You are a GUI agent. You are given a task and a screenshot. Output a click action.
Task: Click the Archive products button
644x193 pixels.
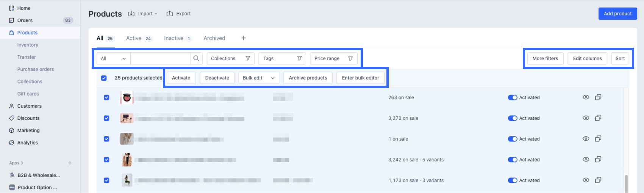click(x=308, y=78)
